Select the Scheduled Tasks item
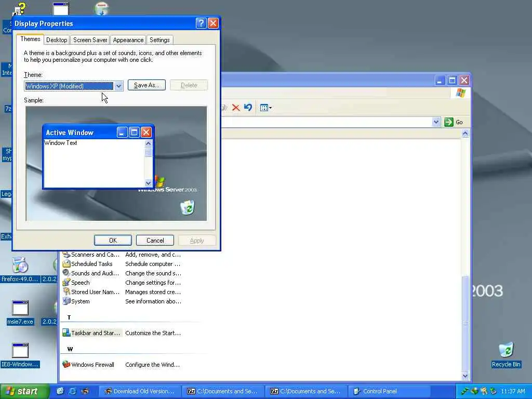The width and height of the screenshot is (532, 399). (87, 264)
